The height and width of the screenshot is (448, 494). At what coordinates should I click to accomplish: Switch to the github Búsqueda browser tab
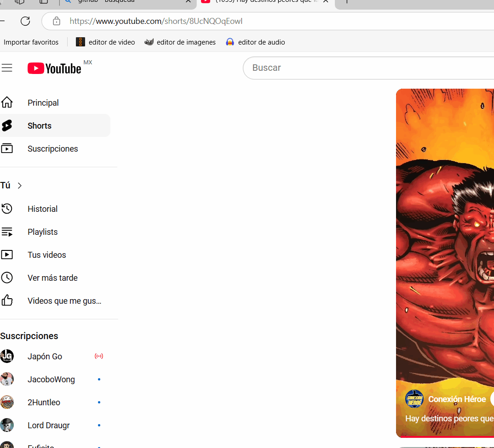click(x=126, y=2)
